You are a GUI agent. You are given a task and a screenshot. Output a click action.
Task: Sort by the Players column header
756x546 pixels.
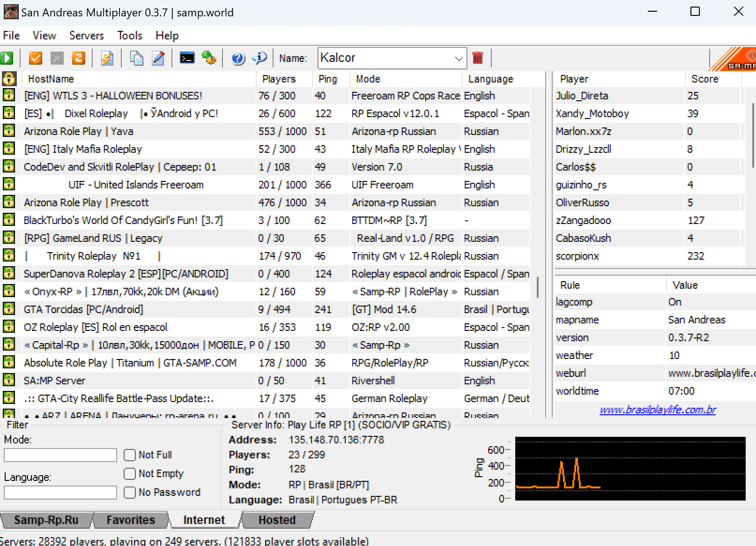click(284, 79)
